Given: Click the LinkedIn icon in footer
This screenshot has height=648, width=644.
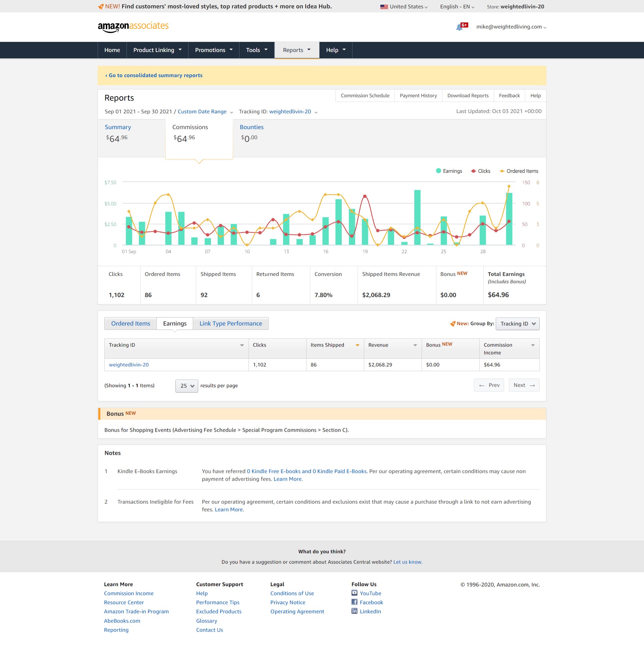Looking at the screenshot, I should [355, 611].
